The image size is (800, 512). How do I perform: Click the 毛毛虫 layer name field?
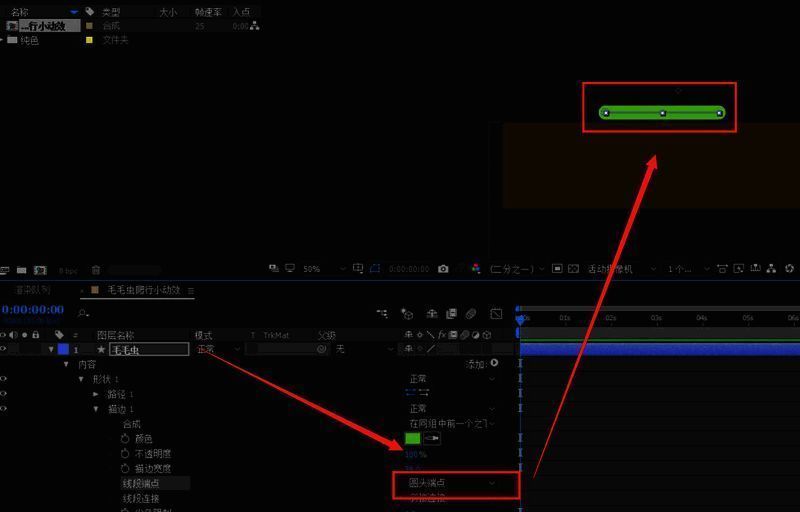pos(148,350)
